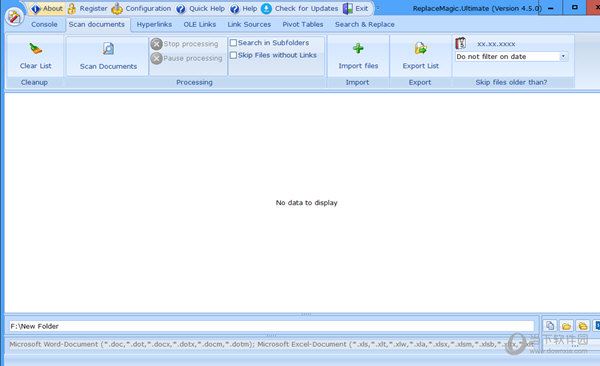Start Scan Documents
This screenshot has height=366, width=600.
(108, 56)
